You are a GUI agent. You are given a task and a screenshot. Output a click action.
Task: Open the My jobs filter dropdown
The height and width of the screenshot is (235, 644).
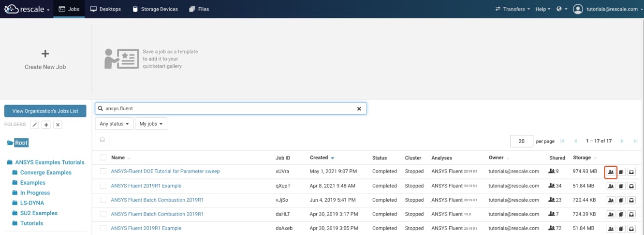point(150,124)
